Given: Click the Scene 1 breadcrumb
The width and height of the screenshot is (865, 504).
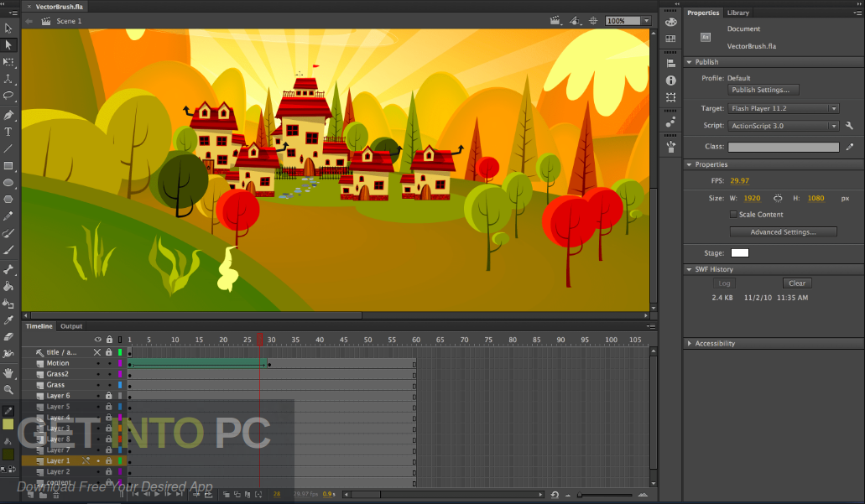Looking at the screenshot, I should coord(69,21).
